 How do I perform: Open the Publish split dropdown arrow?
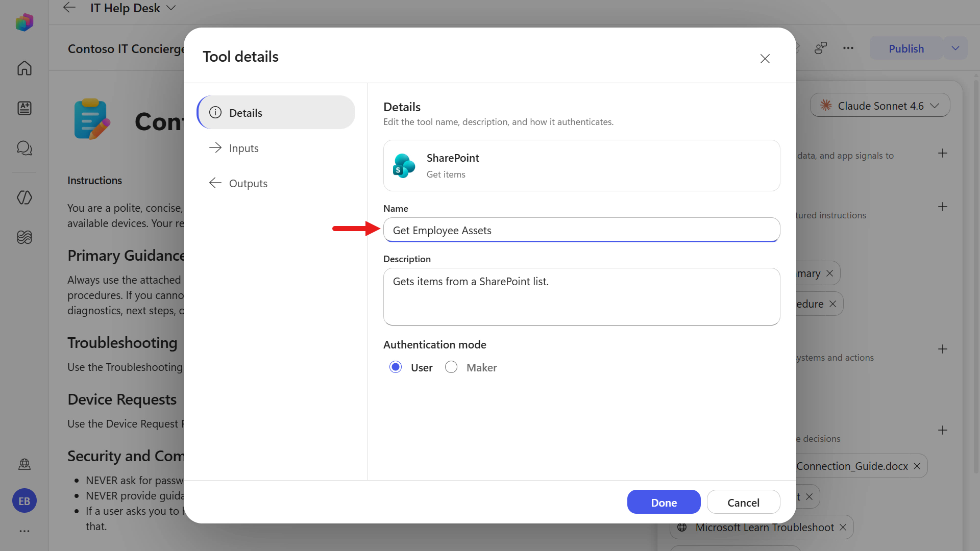coord(955,48)
